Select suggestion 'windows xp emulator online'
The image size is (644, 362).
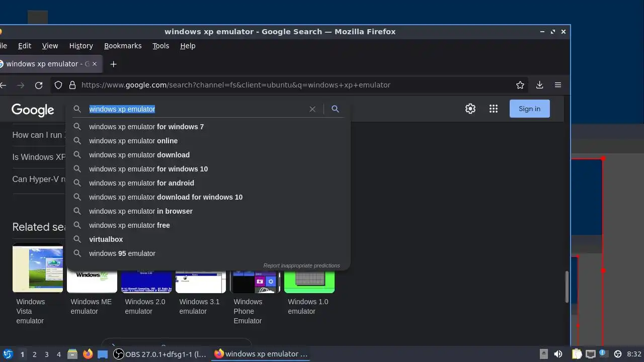tap(208, 141)
